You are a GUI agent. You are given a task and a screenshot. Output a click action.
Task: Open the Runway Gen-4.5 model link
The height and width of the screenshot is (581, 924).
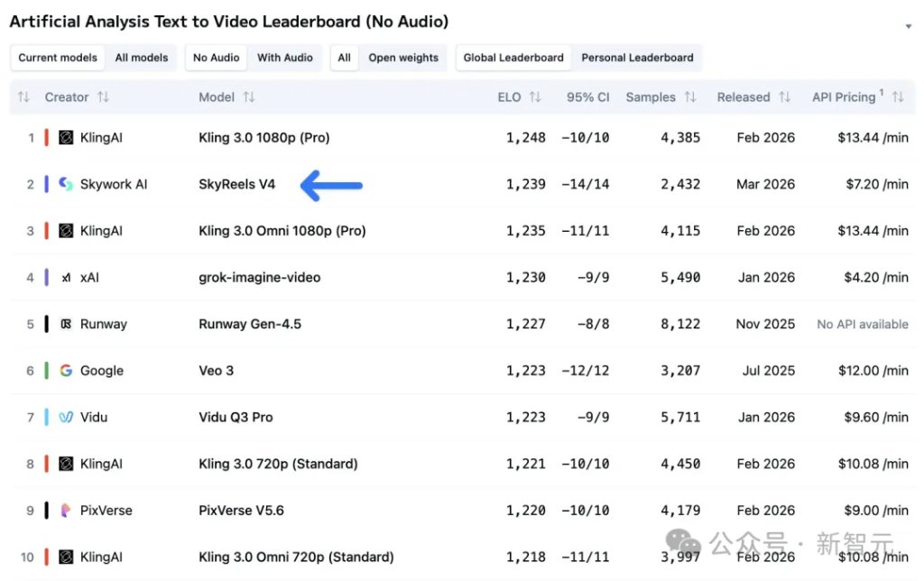pos(248,324)
